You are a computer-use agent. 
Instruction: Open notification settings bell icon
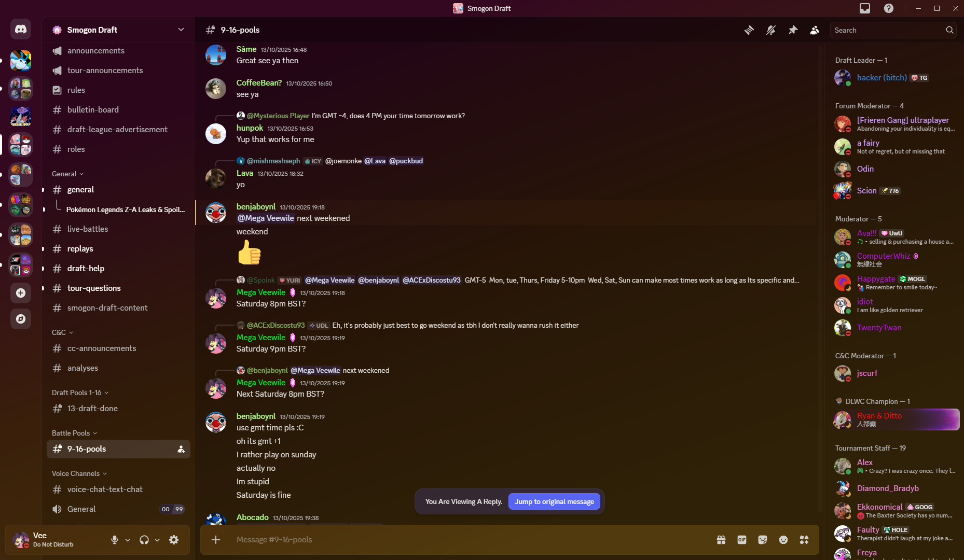tap(771, 30)
